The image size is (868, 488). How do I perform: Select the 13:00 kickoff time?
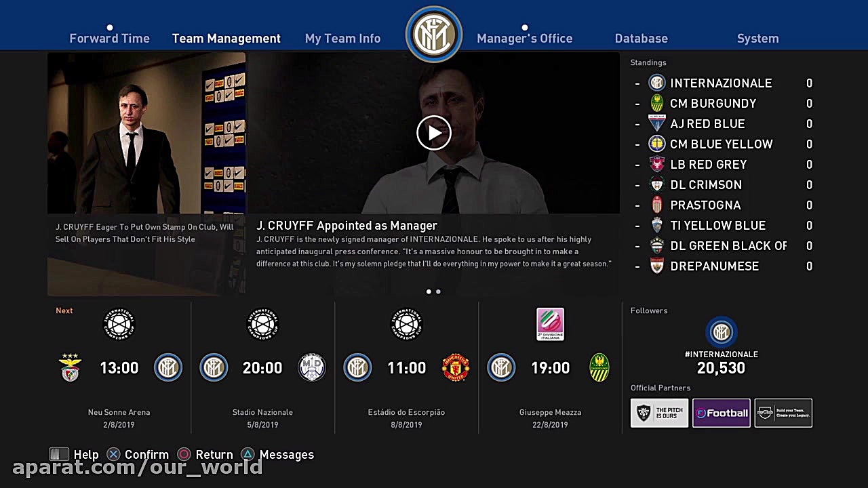[119, 368]
